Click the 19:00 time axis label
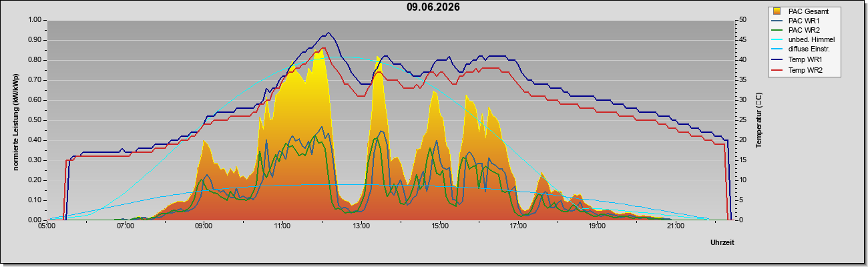This screenshot has height=267, width=868. tap(597, 226)
